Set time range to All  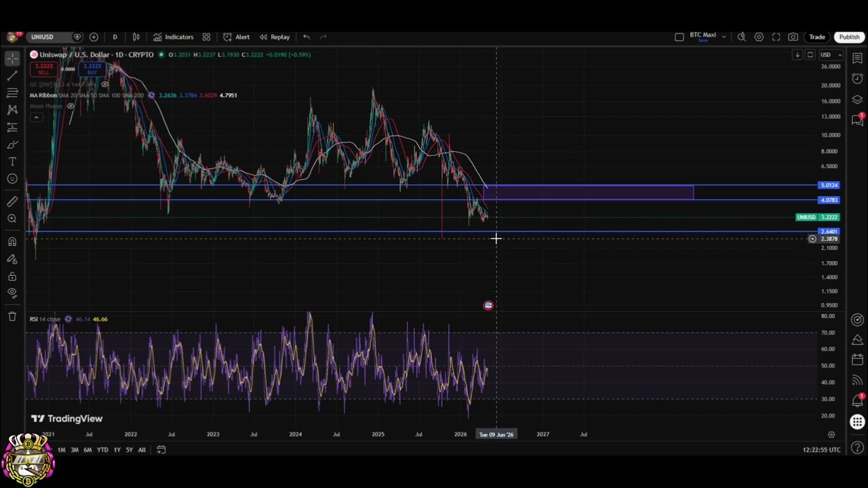click(x=142, y=449)
